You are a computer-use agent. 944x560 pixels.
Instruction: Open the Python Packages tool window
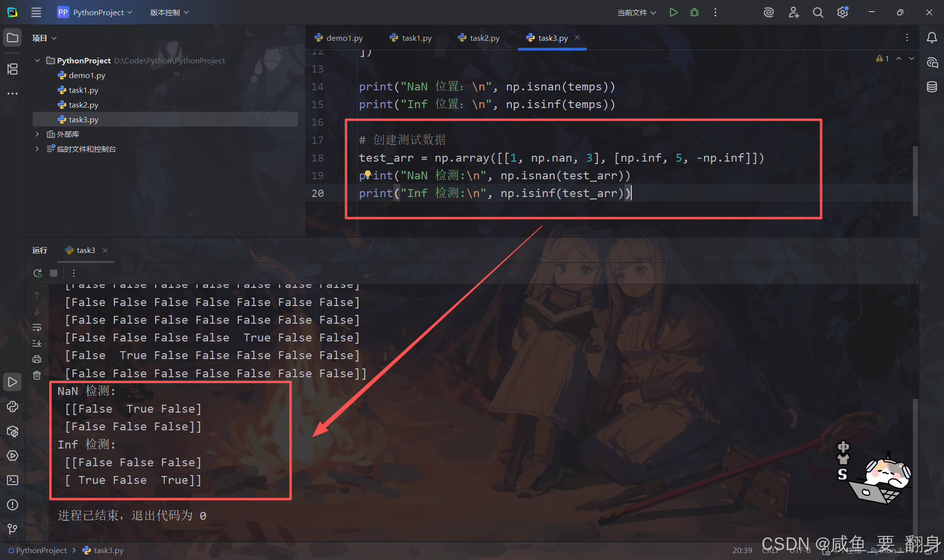click(12, 431)
